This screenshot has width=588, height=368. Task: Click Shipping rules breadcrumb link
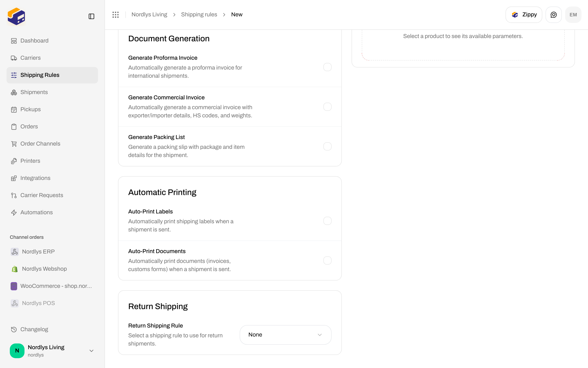coord(199,15)
